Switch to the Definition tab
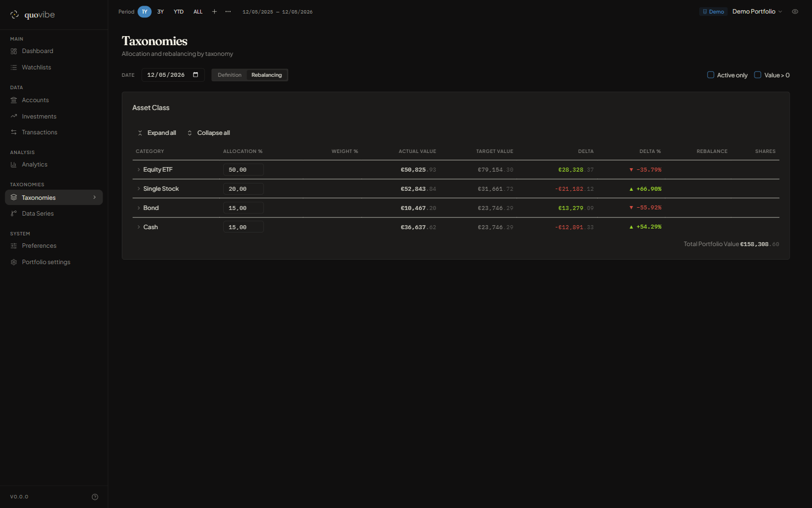 point(230,75)
